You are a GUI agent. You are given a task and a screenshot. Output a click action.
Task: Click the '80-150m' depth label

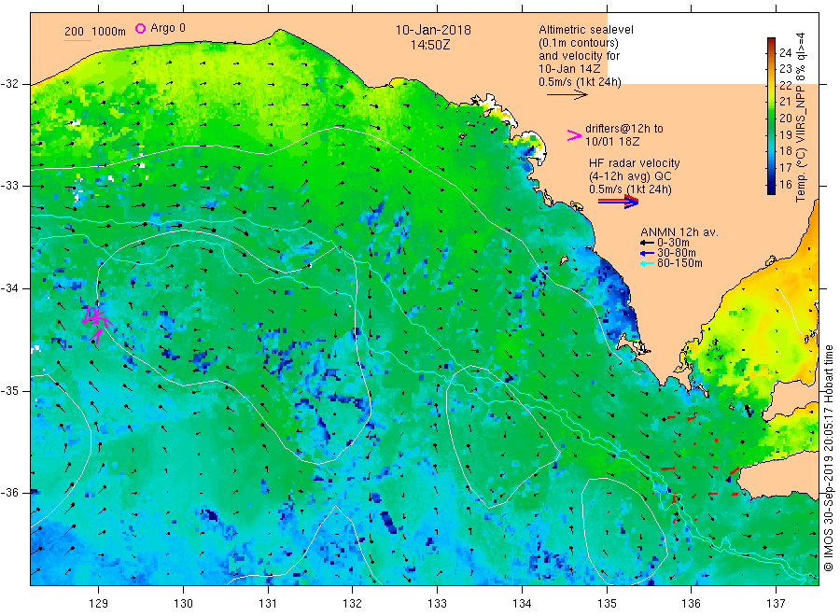coord(679,263)
